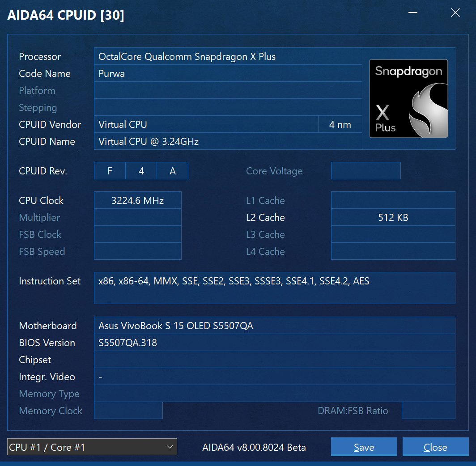
Task: Click the Instruction Set text box
Action: coord(274,288)
